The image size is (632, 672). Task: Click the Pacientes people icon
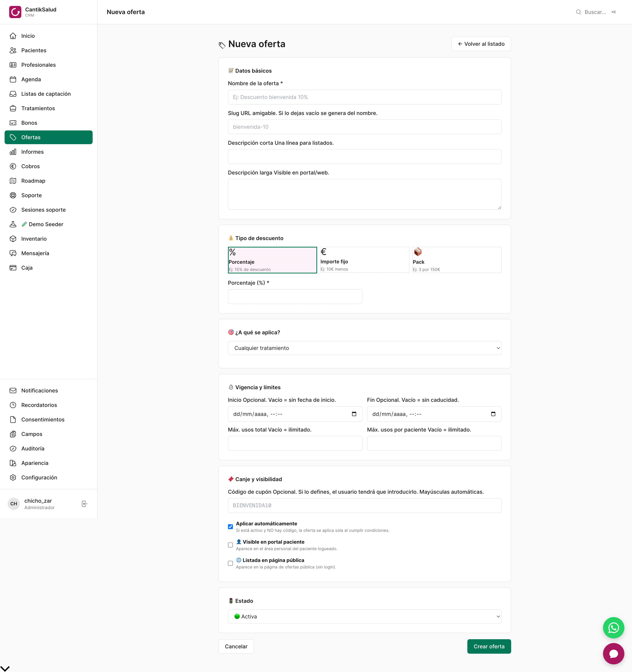[x=13, y=50]
